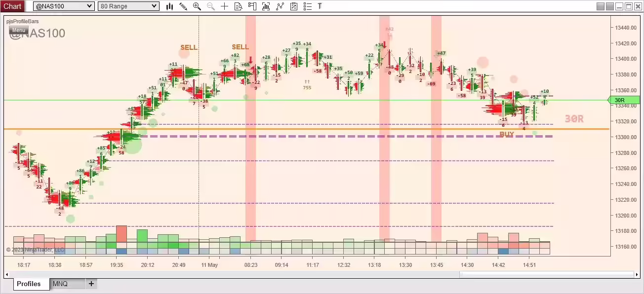Viewport: 644px width, 294px height.
Task: Expand the @NAS100 instrument dropdown
Action: [89, 6]
